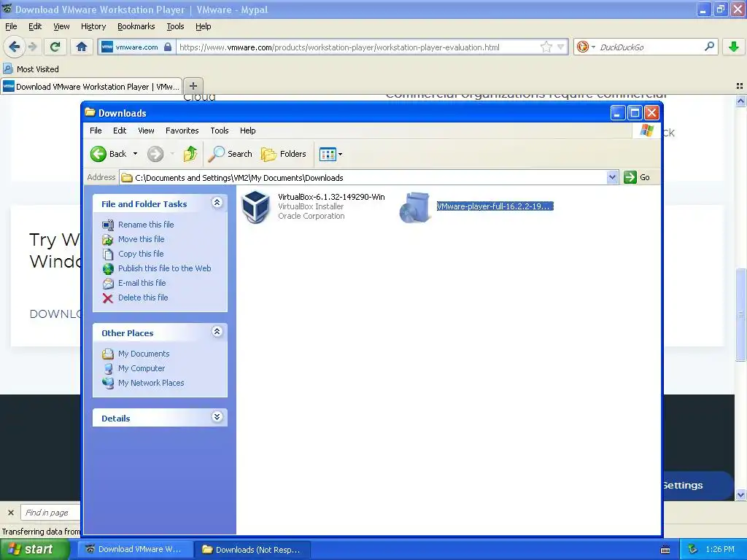Click the search magnifier in DuckDuckGo box
The width and height of the screenshot is (747, 560).
point(709,47)
